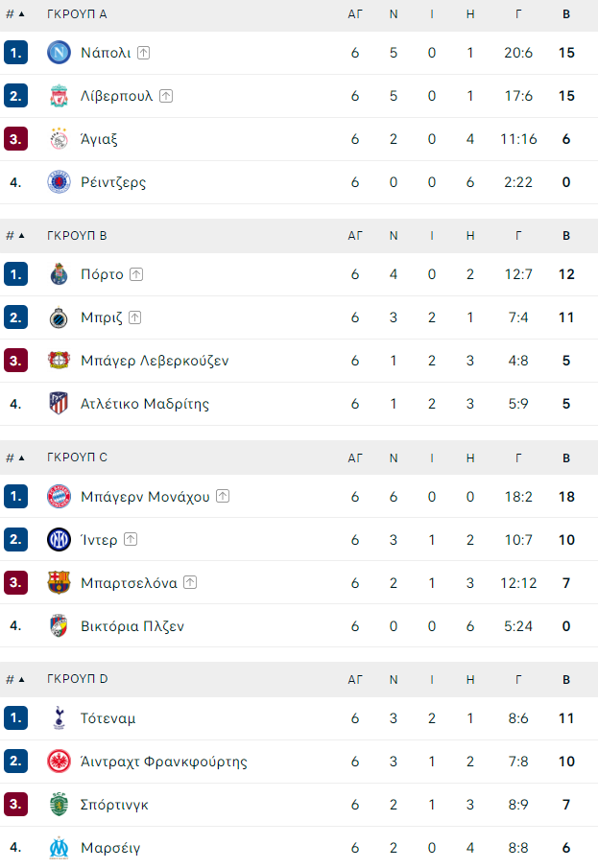Sort Group A by rank arrow
The width and height of the screenshot is (598, 868).
point(21,13)
